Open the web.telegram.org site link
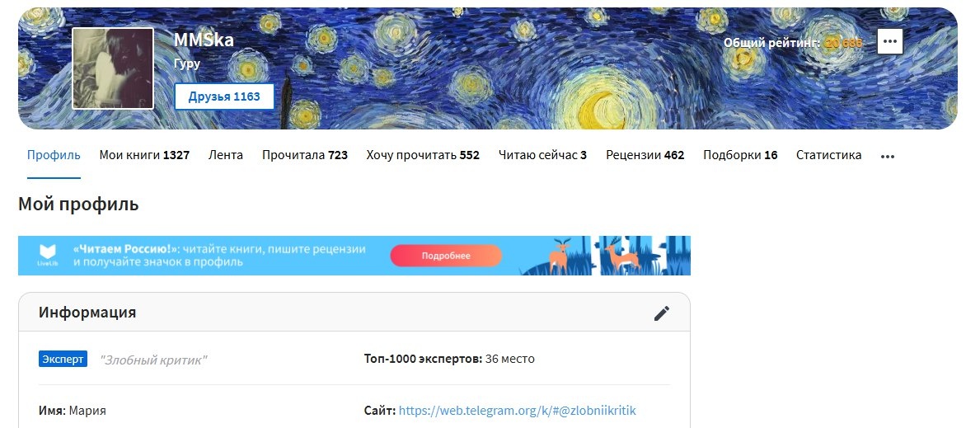Image resolution: width=980 pixels, height=428 pixels. pyautogui.click(x=518, y=411)
